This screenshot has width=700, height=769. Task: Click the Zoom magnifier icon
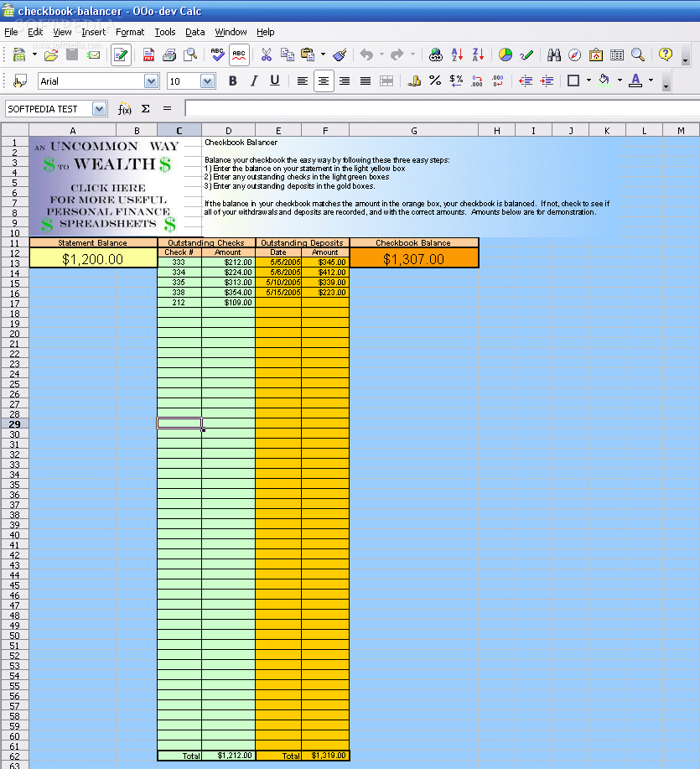click(x=638, y=55)
